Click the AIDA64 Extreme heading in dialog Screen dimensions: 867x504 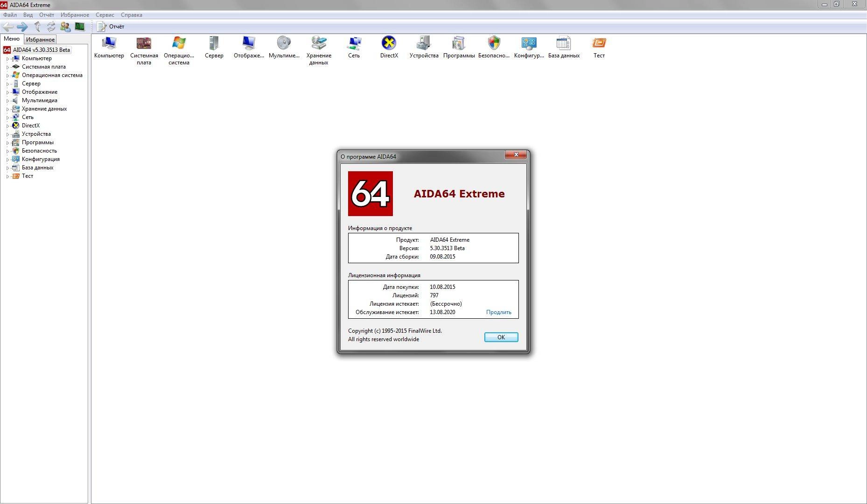pyautogui.click(x=459, y=194)
